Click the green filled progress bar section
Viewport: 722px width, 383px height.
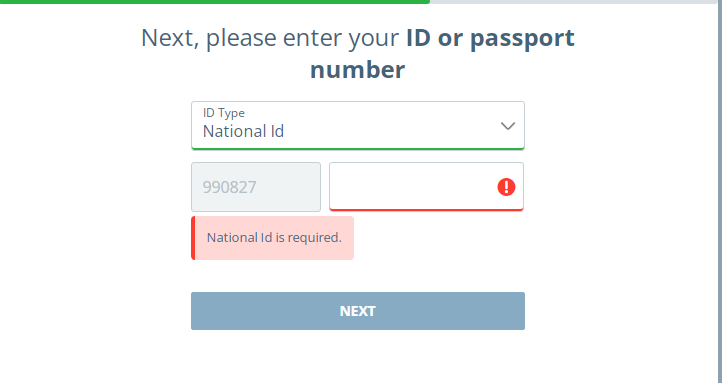click(215, 2)
